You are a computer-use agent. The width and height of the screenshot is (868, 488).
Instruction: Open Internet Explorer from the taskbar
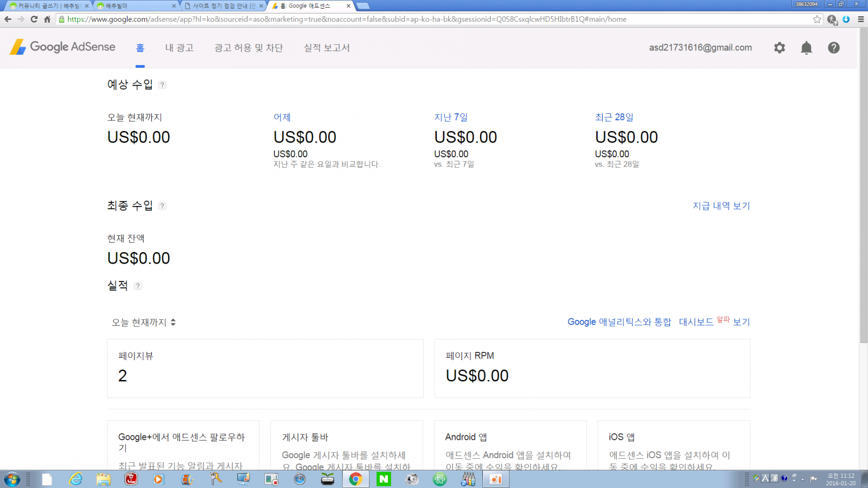pyautogui.click(x=75, y=479)
